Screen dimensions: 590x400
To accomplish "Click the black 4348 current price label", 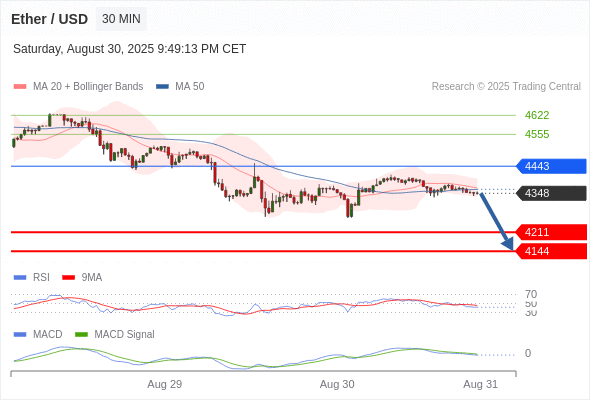I will 551,193.
